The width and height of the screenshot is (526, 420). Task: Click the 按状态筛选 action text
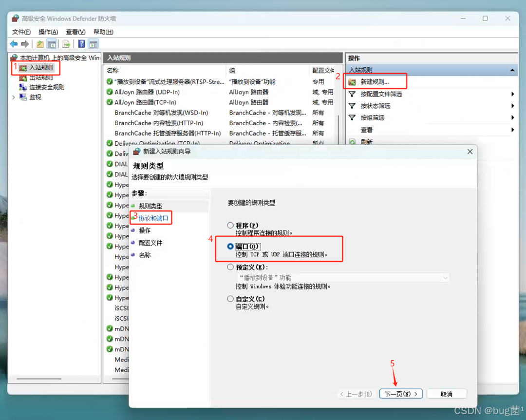coord(376,106)
